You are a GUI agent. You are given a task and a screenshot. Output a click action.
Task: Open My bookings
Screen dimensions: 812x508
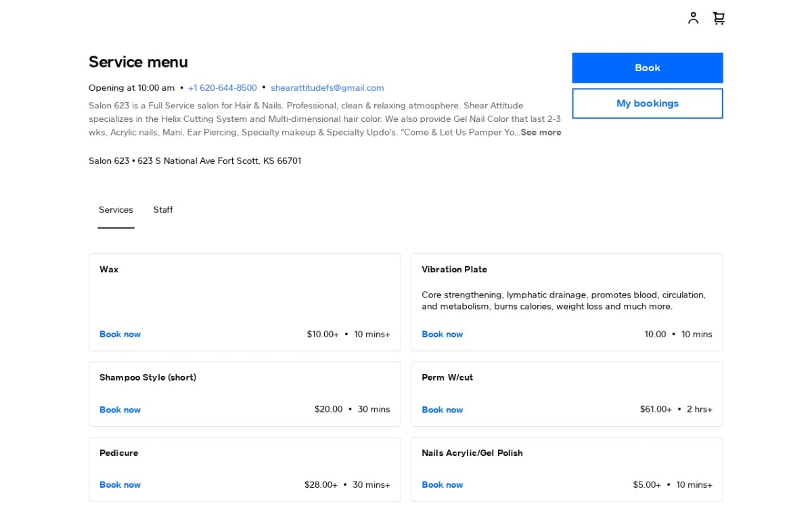(648, 104)
